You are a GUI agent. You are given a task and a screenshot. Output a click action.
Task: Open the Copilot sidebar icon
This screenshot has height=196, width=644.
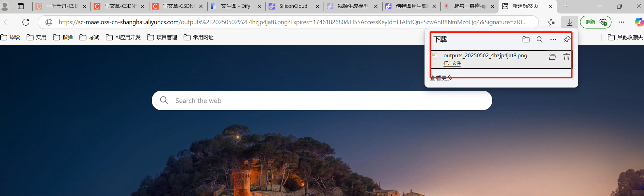pyautogui.click(x=639, y=22)
